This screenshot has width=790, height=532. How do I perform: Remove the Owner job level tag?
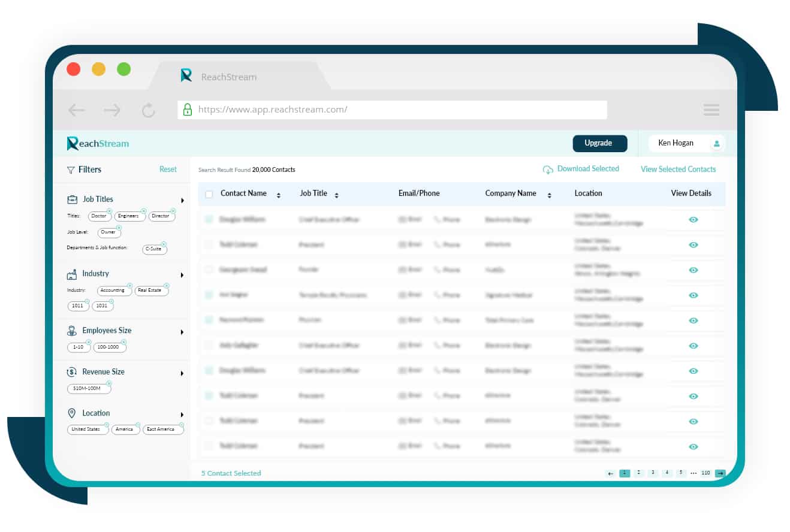[x=119, y=228]
